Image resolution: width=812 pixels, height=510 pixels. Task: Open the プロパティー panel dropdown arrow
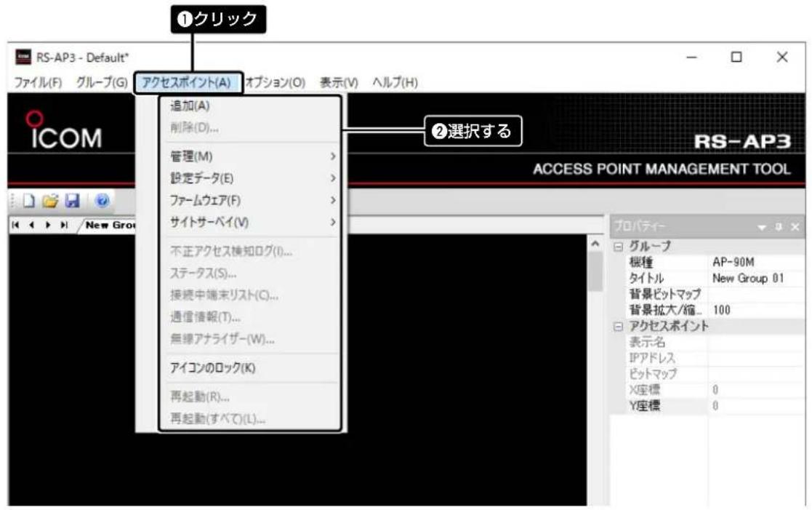pos(761,227)
